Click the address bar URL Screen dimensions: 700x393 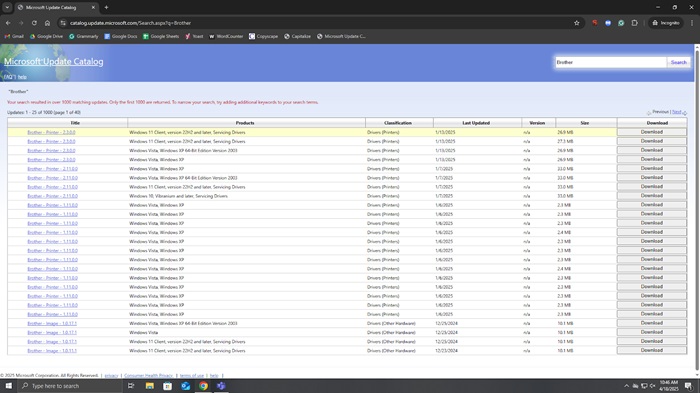[x=130, y=23]
